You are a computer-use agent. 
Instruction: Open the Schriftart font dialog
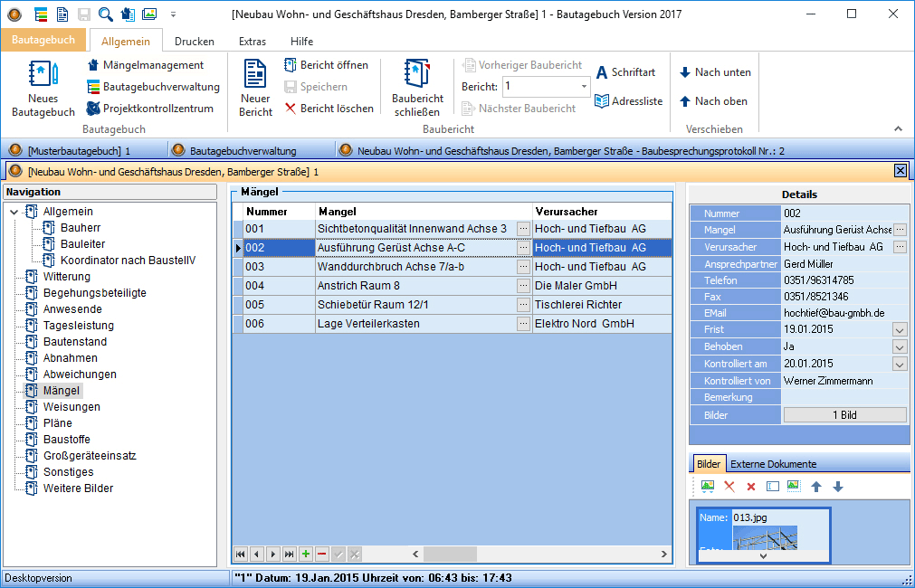tap(625, 72)
